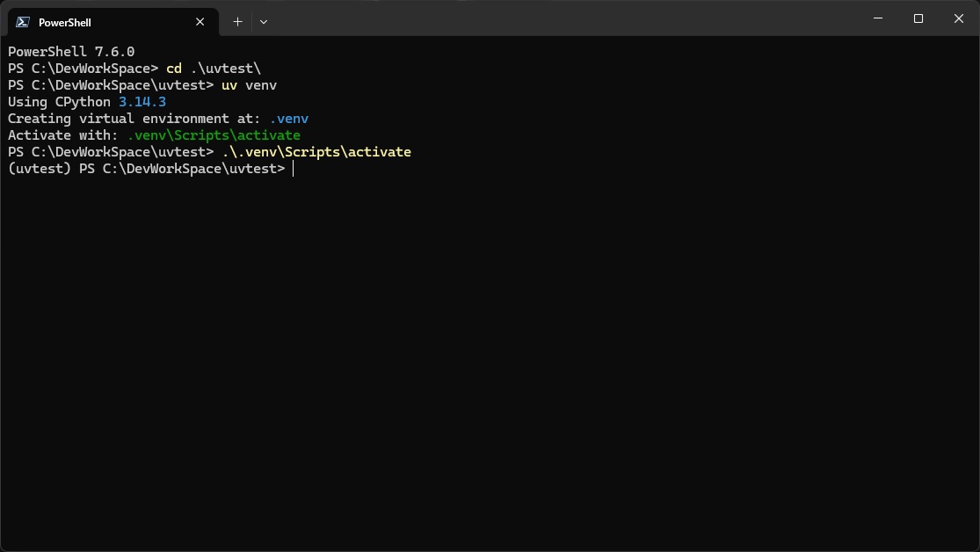980x552 pixels.
Task: Click the 'uv venv' command
Action: point(249,85)
